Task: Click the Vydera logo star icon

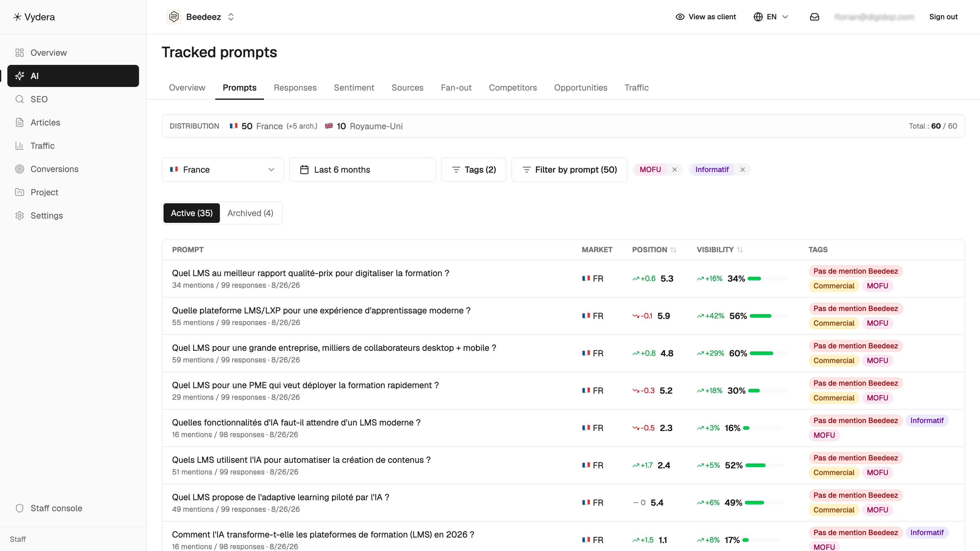Action: click(x=17, y=17)
